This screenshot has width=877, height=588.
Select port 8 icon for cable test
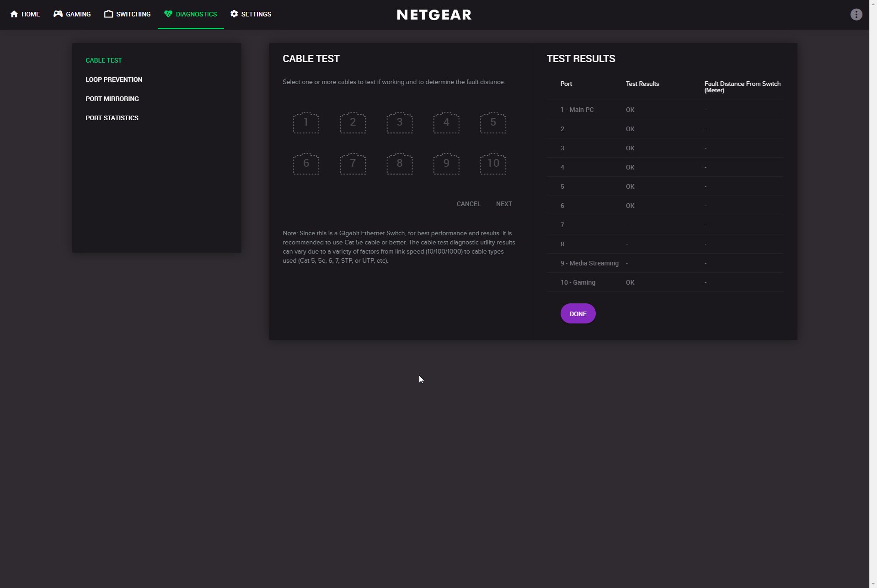(x=400, y=164)
